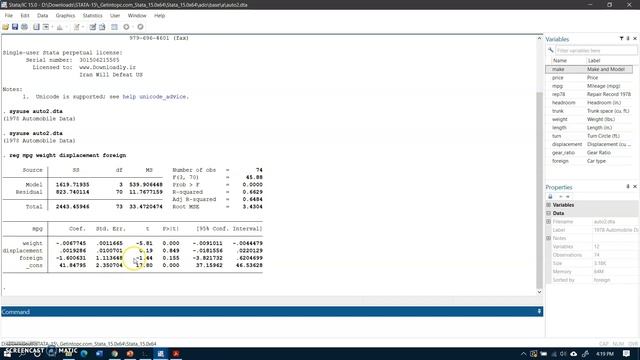Open the Help menu

(x=160, y=16)
